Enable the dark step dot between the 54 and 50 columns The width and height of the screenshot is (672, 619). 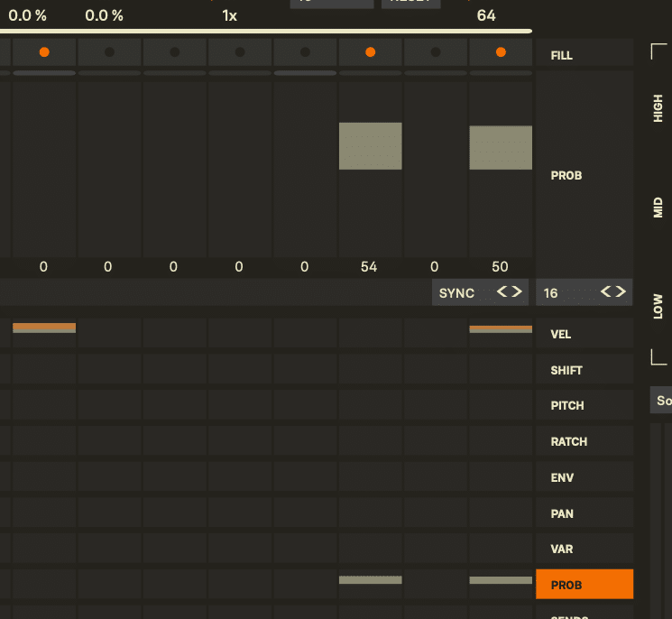pos(436,53)
